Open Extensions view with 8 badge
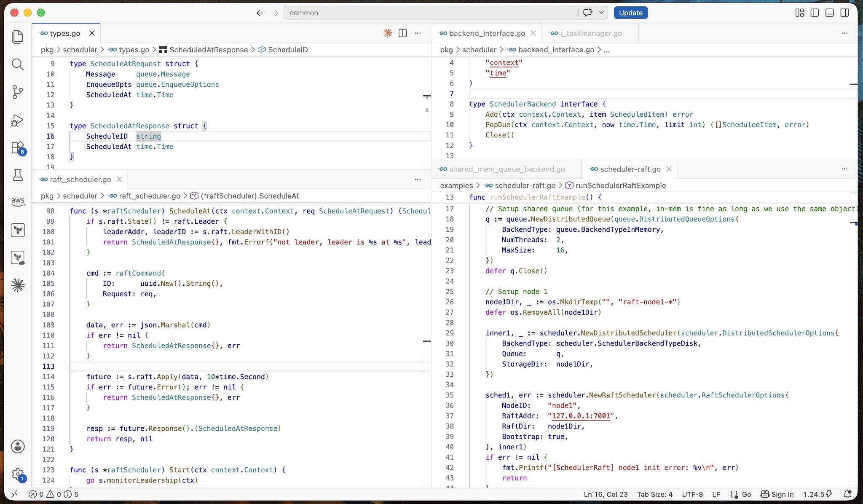863x504 pixels. pos(18,148)
